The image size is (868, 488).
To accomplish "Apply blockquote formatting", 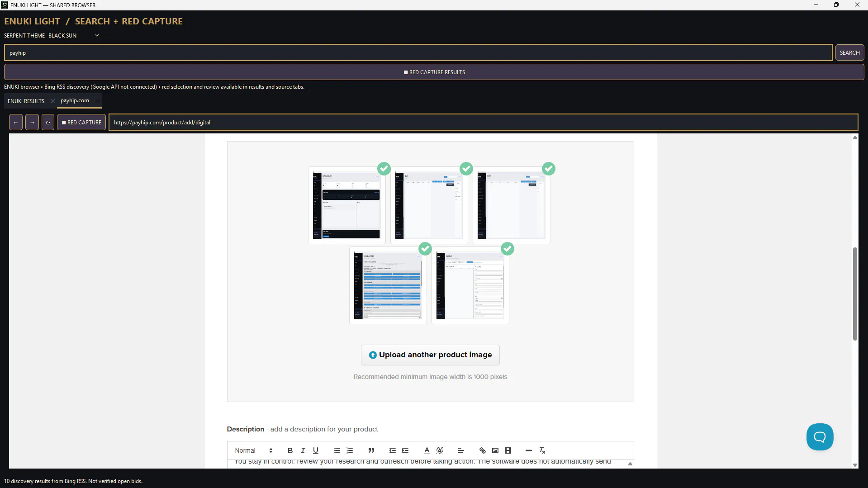I will 371,450.
